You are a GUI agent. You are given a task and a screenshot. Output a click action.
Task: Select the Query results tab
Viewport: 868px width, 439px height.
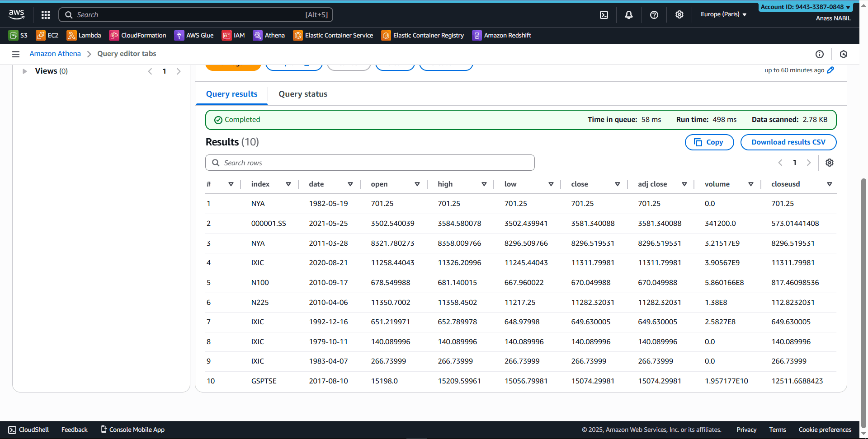(231, 94)
